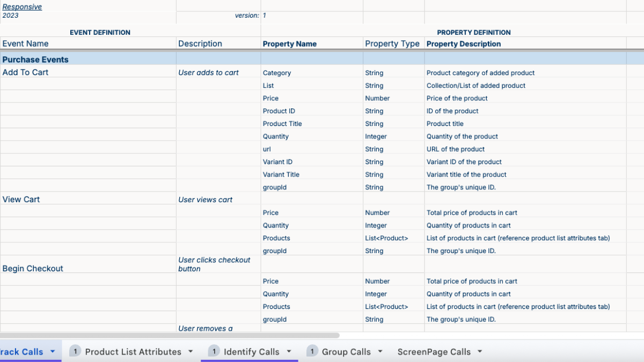The image size is (644, 362).
Task: Open the Product List Attributes tab dropdown
Action: pos(190,351)
